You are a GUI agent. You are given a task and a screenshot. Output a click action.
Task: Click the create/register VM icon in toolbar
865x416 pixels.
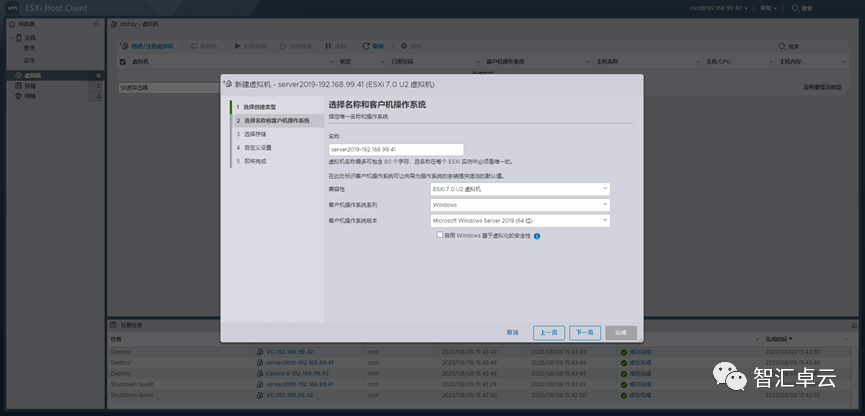click(125, 46)
